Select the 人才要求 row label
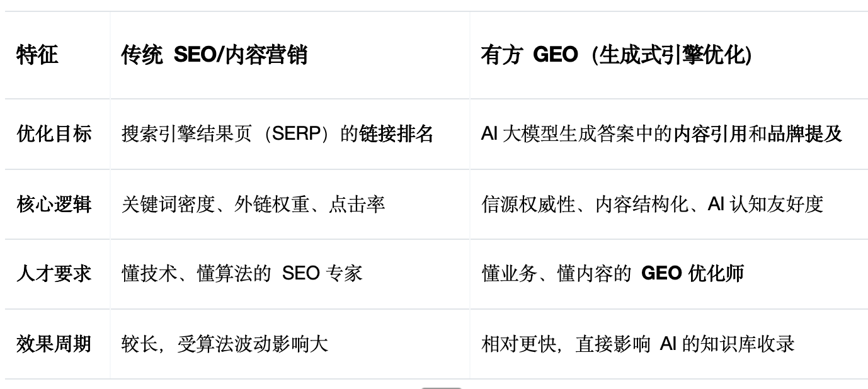 (x=54, y=274)
